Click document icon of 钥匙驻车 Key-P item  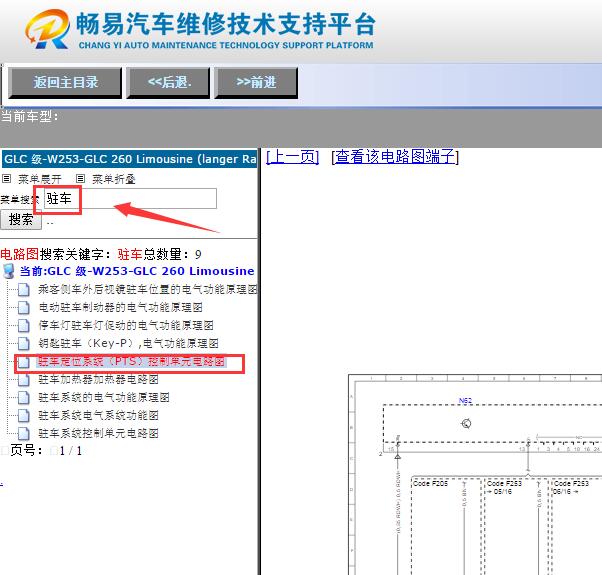coord(24,344)
